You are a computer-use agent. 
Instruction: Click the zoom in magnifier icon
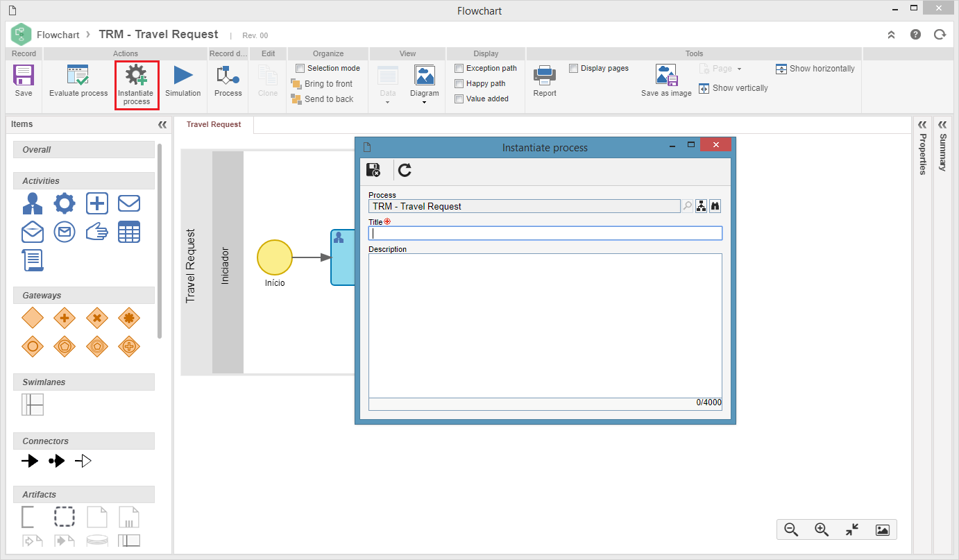pyautogui.click(x=822, y=529)
